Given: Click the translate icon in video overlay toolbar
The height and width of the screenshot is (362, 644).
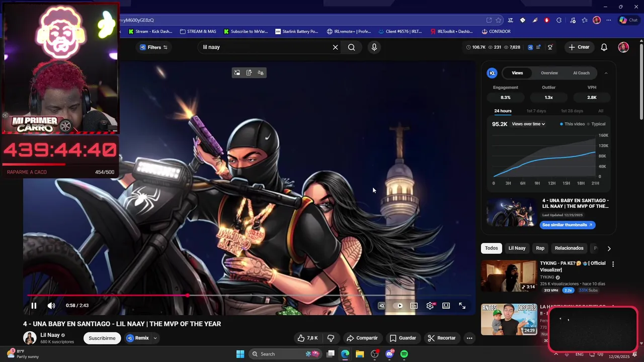Looking at the screenshot, I should point(261,73).
